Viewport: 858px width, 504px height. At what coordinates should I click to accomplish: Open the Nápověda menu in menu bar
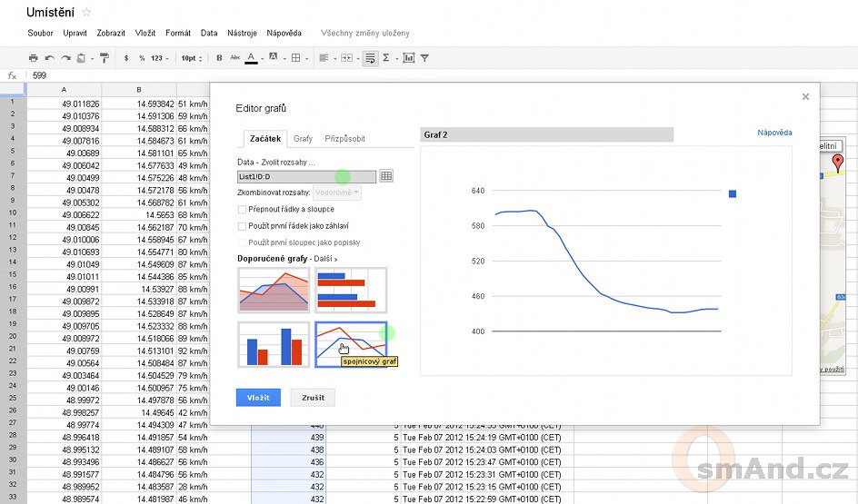pos(284,33)
